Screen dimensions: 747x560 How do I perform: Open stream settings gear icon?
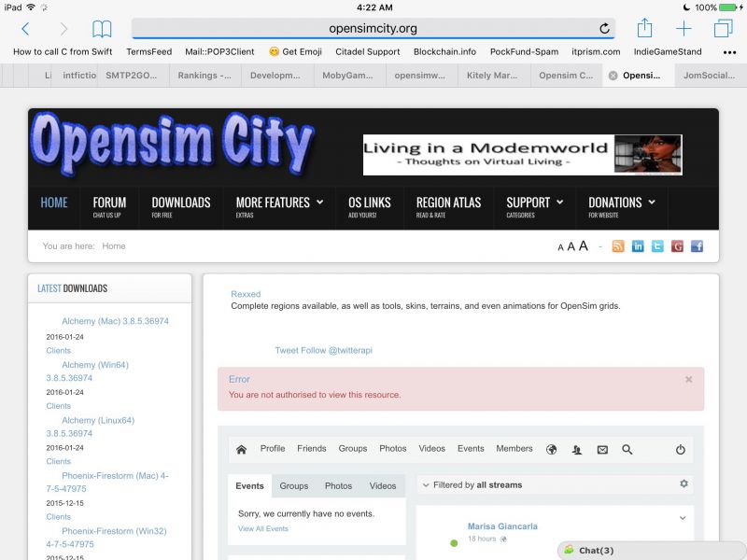click(x=684, y=483)
